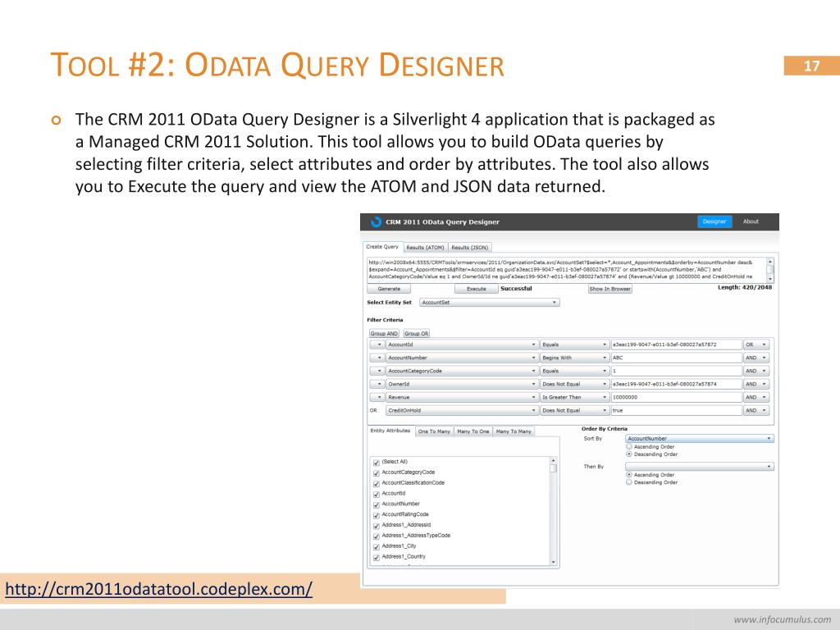
Task: Open the Revenue filter attribute dropdown
Action: click(462, 398)
